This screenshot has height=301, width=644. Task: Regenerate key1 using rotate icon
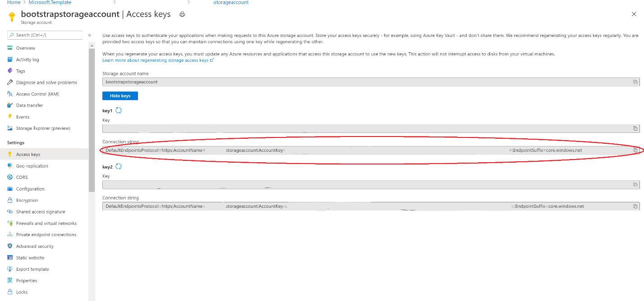(x=119, y=110)
